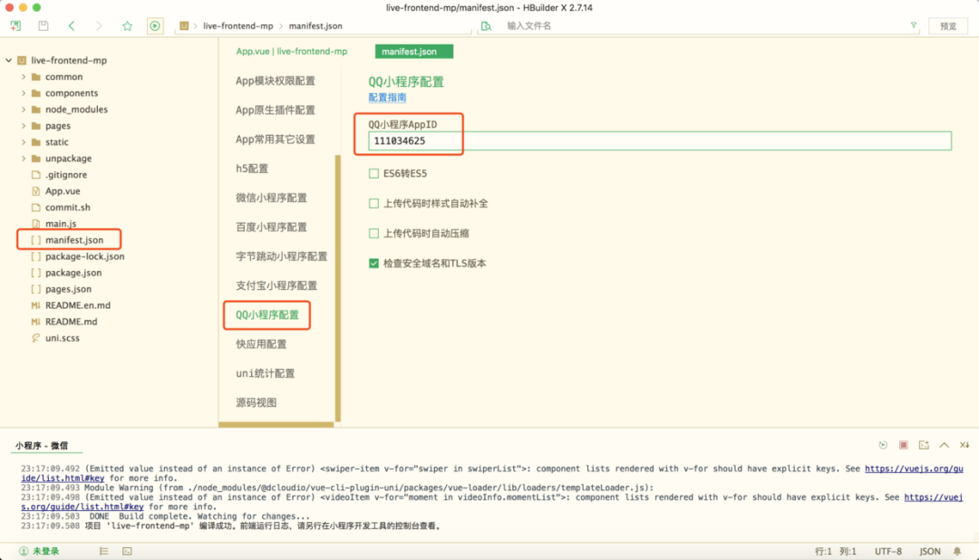Switch to the 小程序 - 微信 console tab

42,446
